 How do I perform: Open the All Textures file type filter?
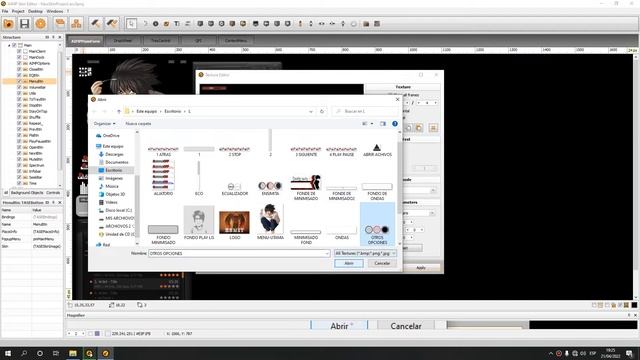pyautogui.click(x=365, y=253)
